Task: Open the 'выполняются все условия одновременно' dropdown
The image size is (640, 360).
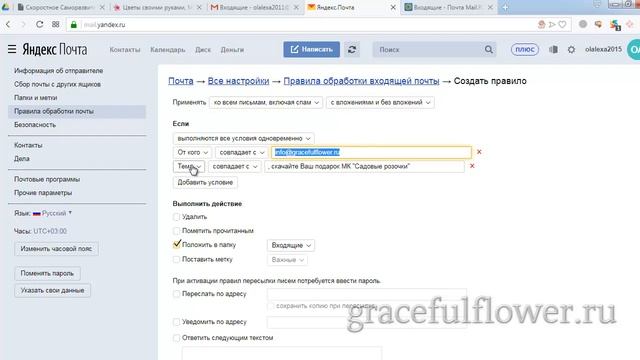Action: 244,138
